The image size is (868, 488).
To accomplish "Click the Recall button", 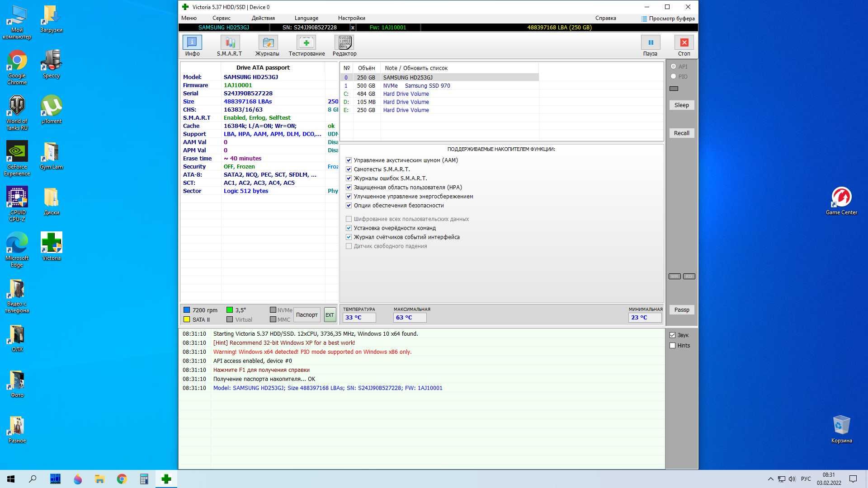I will (x=681, y=133).
